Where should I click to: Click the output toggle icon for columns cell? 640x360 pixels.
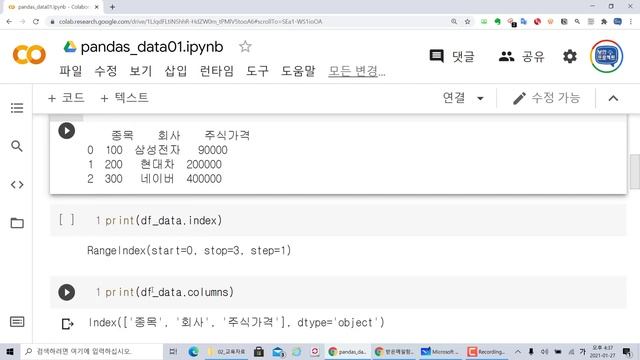click(x=67, y=324)
